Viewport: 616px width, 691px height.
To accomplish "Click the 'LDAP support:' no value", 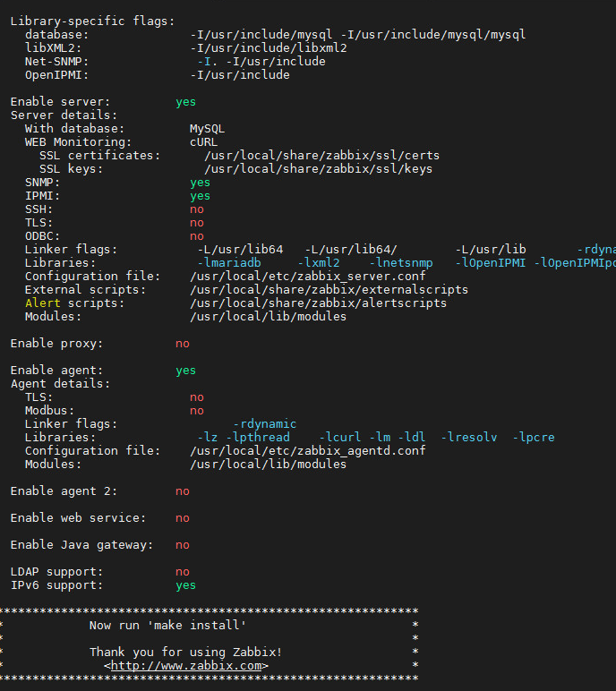I will tap(183, 572).
